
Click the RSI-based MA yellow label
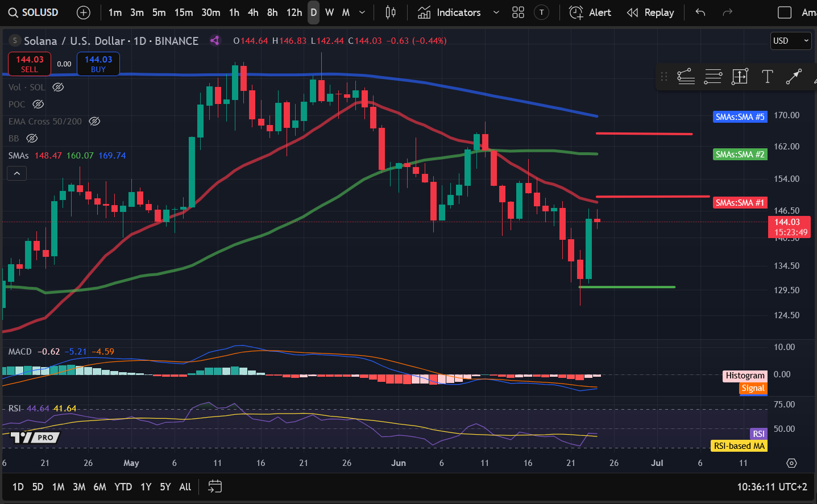pyautogui.click(x=739, y=446)
